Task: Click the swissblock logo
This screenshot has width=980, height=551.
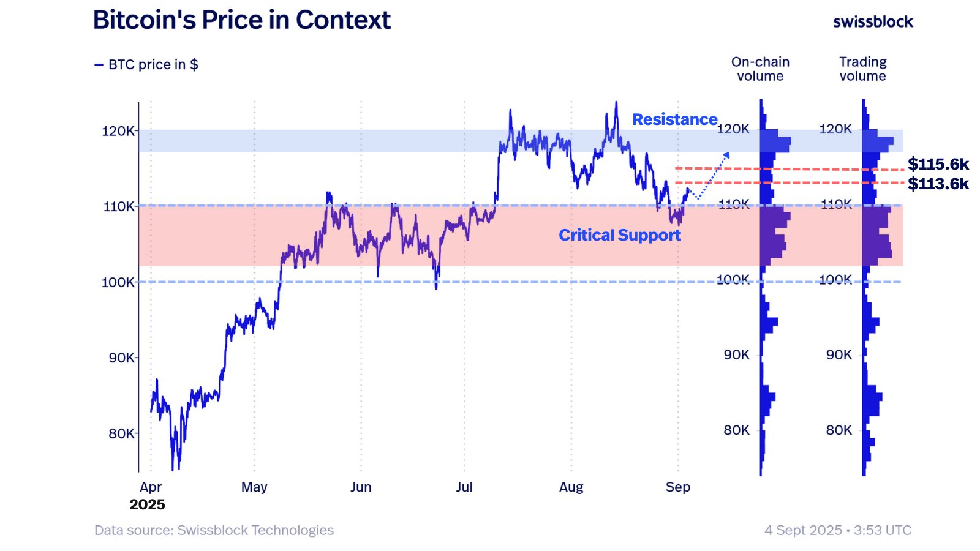Action: click(872, 22)
